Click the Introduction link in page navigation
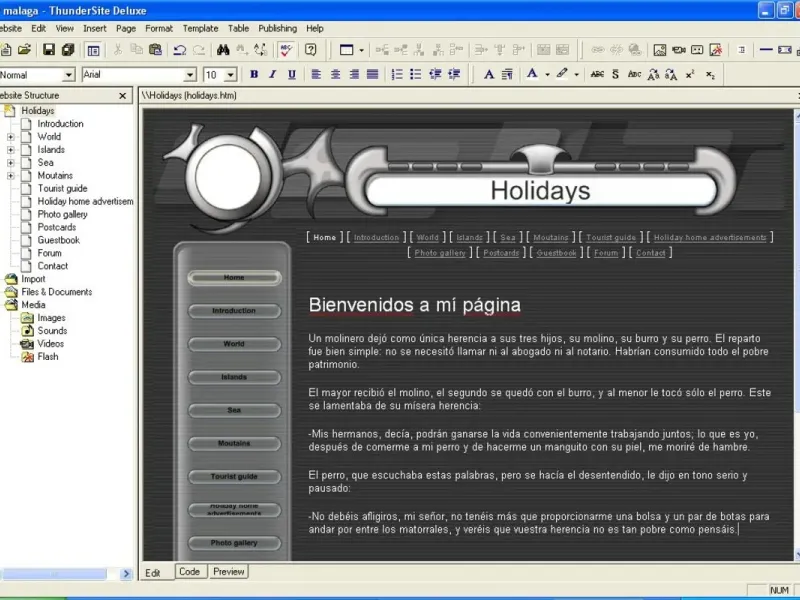 point(377,237)
